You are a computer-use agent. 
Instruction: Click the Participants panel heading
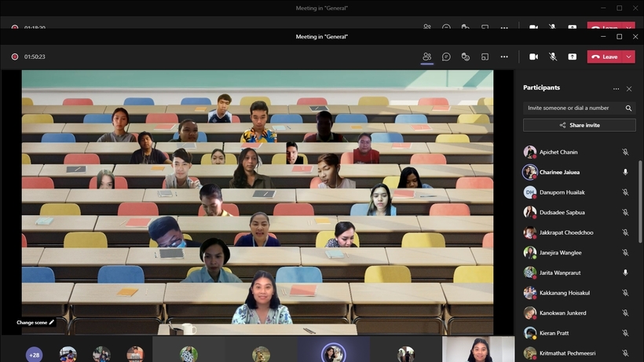[x=541, y=87]
